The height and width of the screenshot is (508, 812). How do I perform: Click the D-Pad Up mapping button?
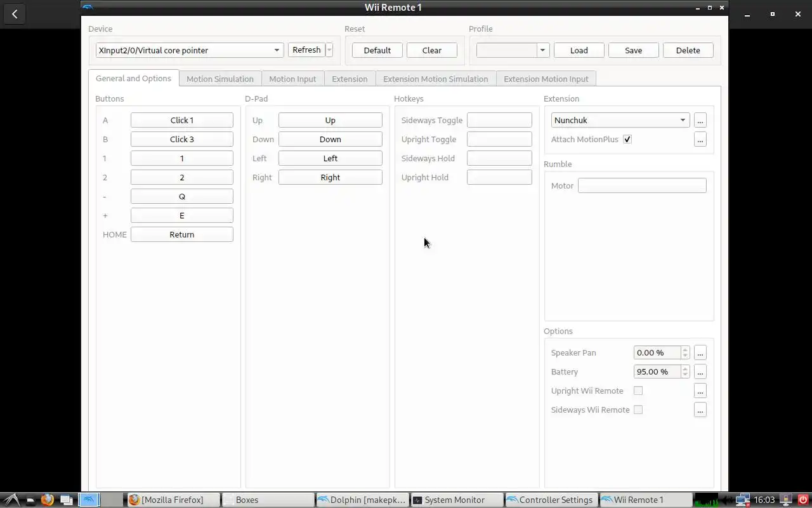pos(331,120)
